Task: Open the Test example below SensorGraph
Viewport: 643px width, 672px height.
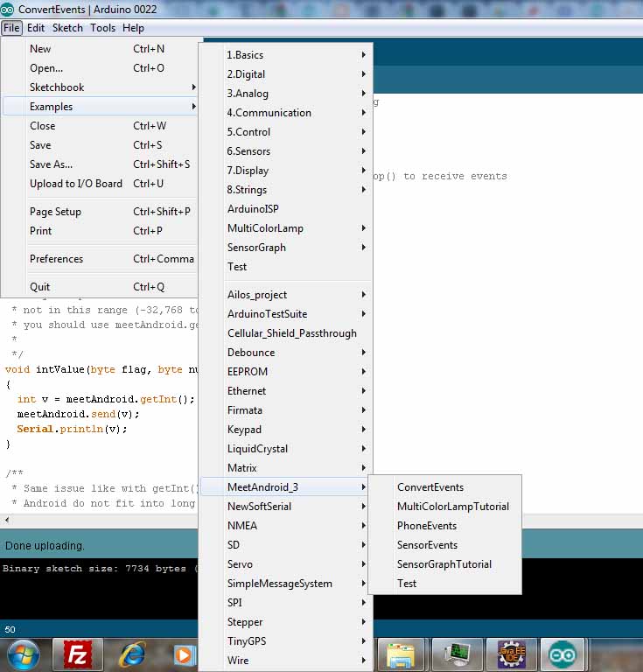Action: tap(286, 267)
